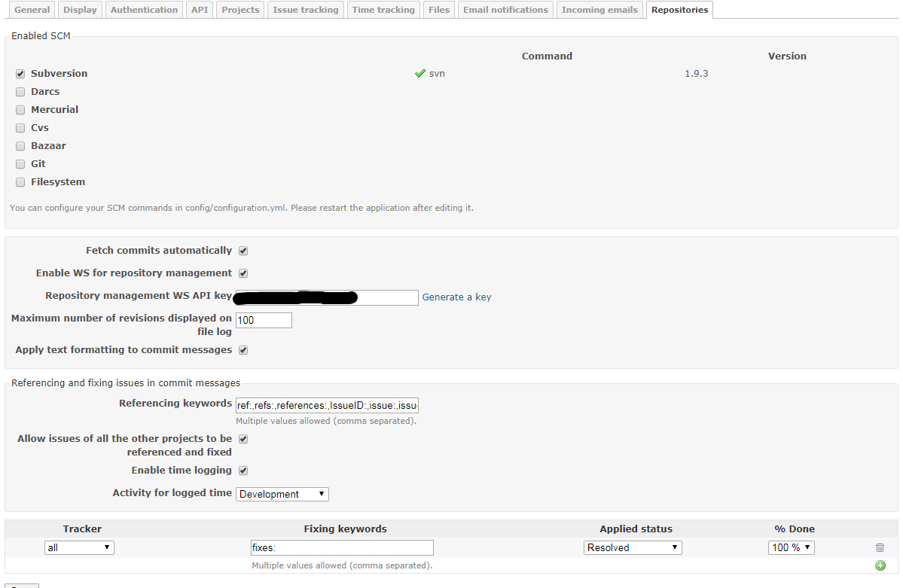903x588 pixels.
Task: Click the Generate a key link
Action: pyautogui.click(x=456, y=297)
